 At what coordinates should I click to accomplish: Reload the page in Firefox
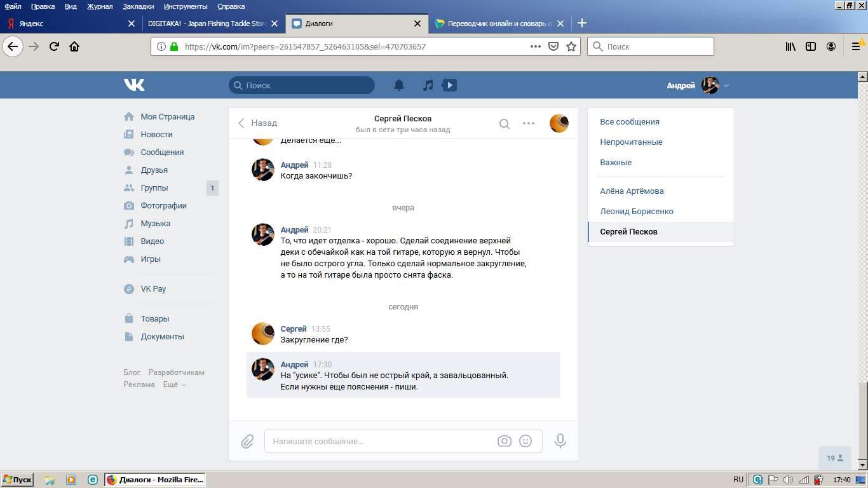pyautogui.click(x=55, y=46)
